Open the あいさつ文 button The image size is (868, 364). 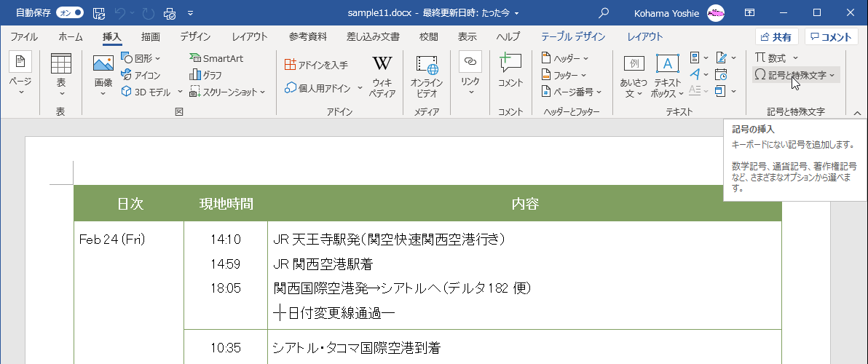point(634,76)
